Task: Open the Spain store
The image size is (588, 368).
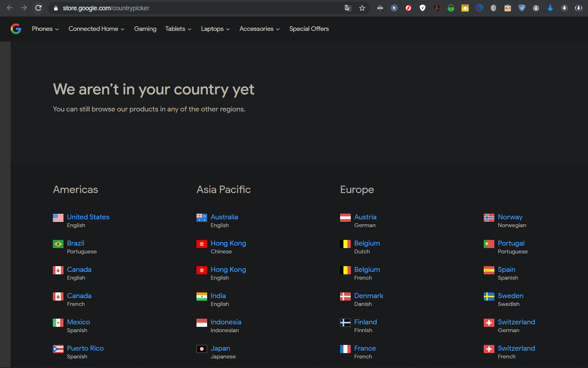Action: point(506,269)
